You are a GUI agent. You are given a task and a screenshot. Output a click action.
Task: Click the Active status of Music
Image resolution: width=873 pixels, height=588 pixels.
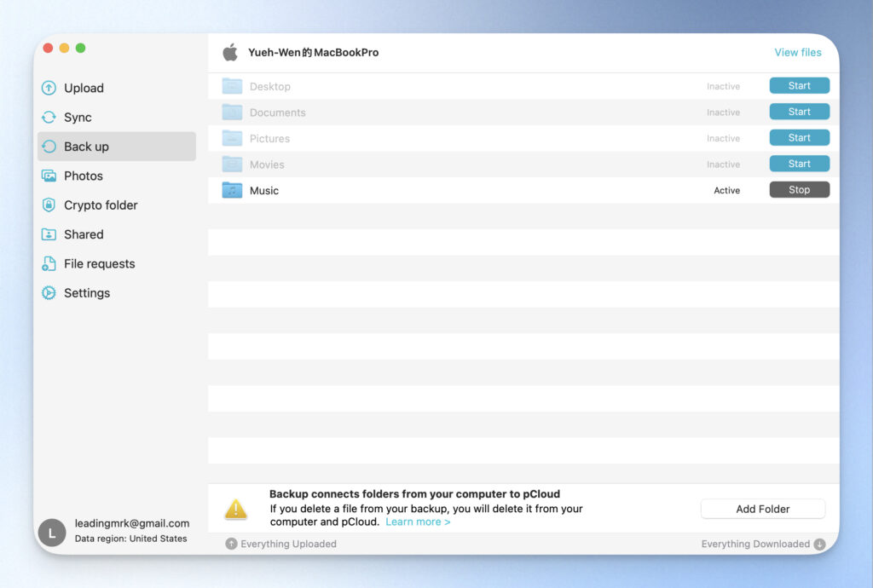pyautogui.click(x=726, y=190)
